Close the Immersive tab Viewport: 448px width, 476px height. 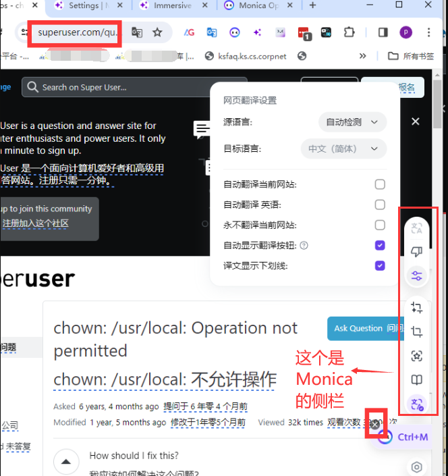click(205, 5)
